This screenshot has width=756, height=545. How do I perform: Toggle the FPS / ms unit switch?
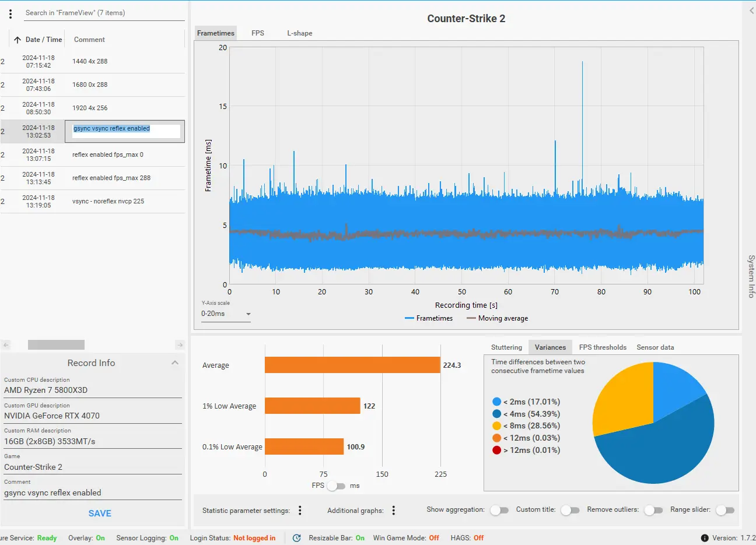(337, 486)
